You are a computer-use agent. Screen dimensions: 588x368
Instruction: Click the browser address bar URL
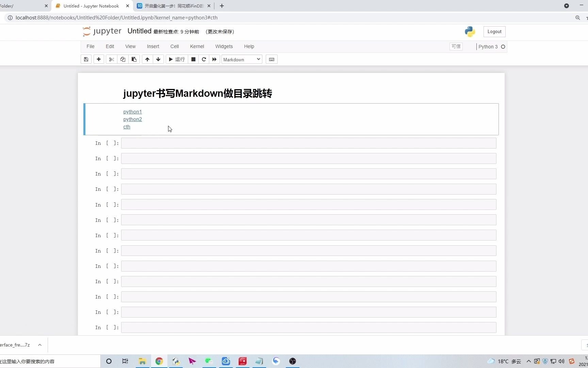point(116,18)
